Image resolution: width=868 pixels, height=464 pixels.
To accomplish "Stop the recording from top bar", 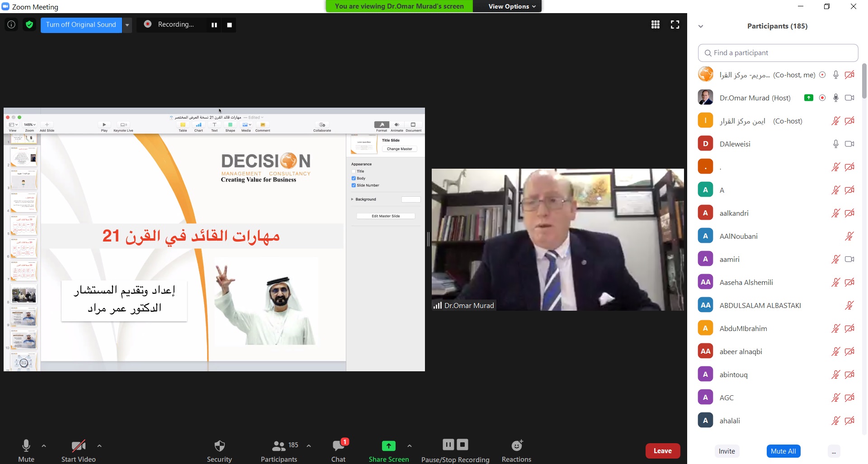I will coord(229,25).
